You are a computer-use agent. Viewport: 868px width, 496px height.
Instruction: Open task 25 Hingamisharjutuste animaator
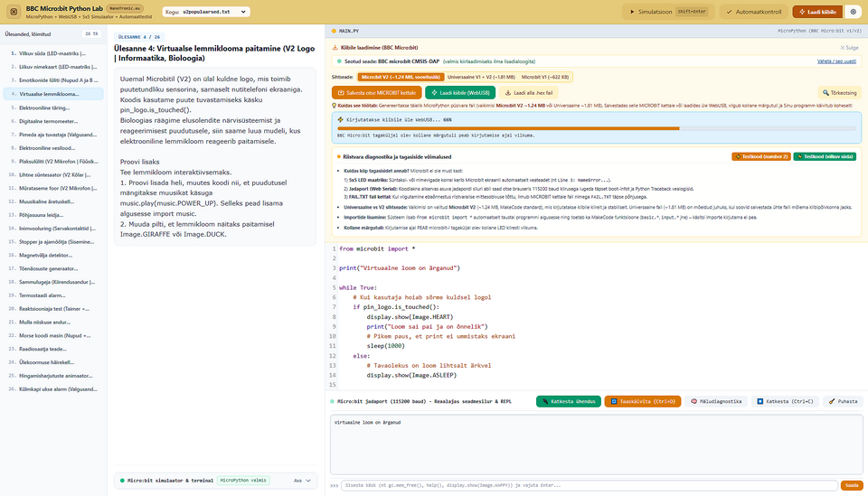click(x=53, y=376)
